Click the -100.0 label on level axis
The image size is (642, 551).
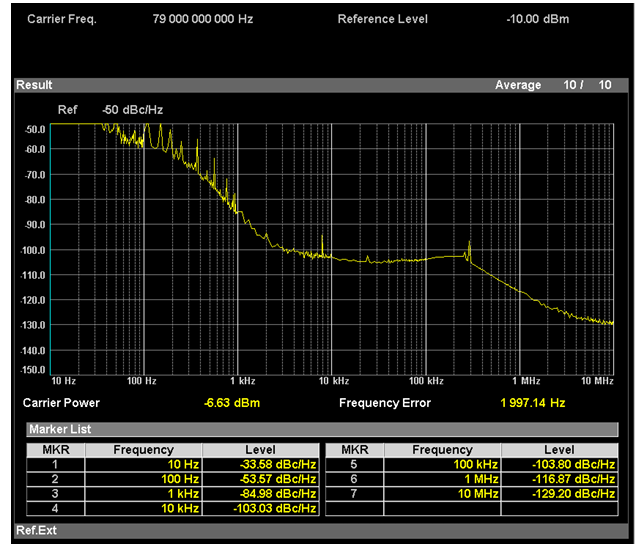(34, 250)
